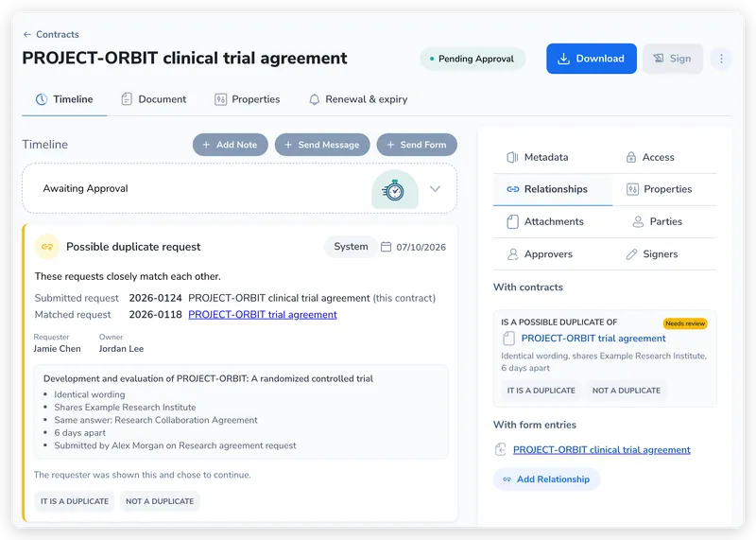Open the three-dot more options menu
The height and width of the screenshot is (540, 756).
coord(721,59)
